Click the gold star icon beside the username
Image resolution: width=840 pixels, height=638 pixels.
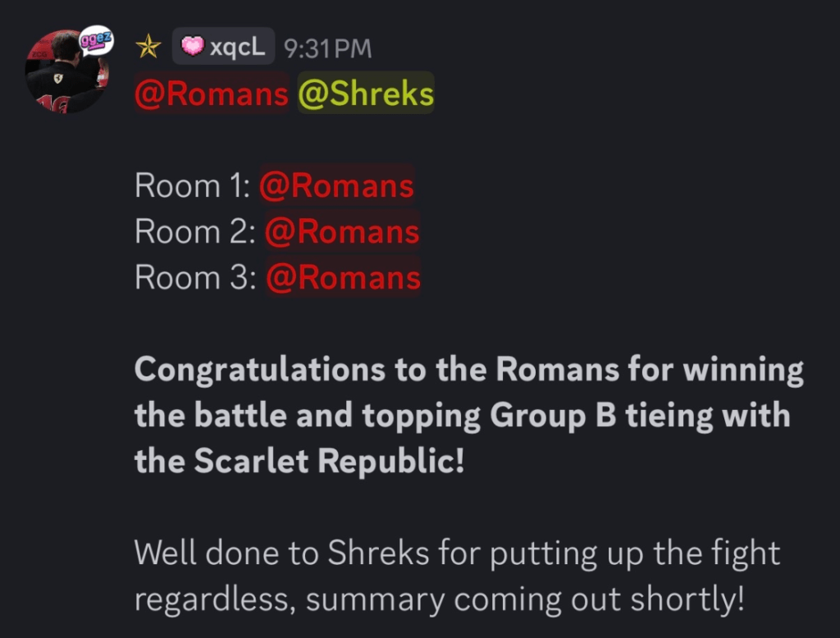(148, 48)
